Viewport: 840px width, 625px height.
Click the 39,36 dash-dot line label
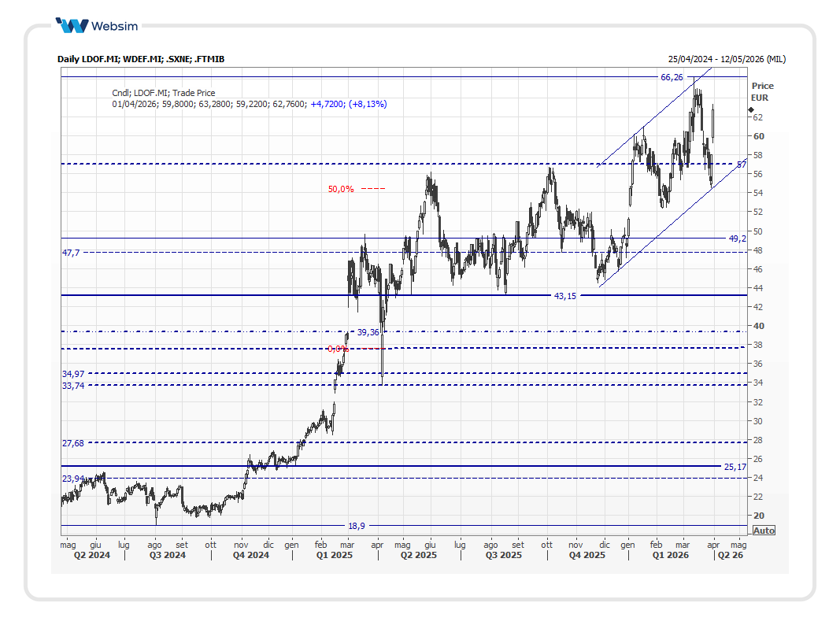coord(368,332)
